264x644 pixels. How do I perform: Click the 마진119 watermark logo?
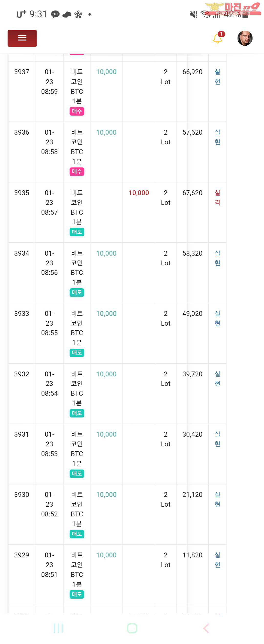point(232,9)
